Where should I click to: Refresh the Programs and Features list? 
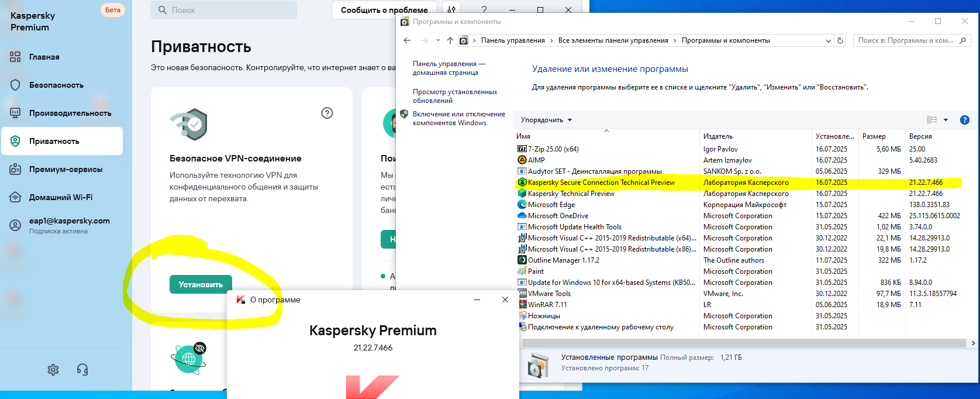840,40
